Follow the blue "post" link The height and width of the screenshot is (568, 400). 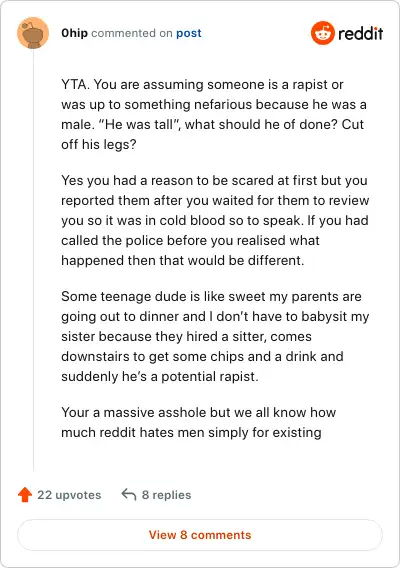coord(189,33)
